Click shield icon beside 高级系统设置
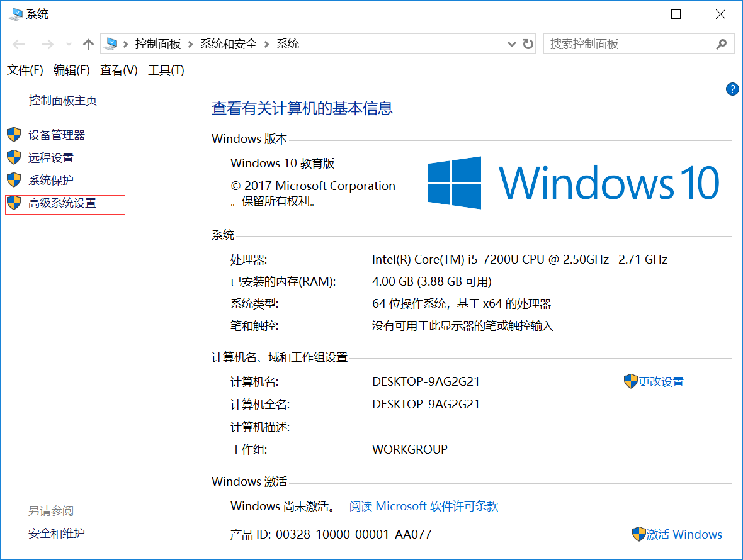The height and width of the screenshot is (560, 743). 14,202
